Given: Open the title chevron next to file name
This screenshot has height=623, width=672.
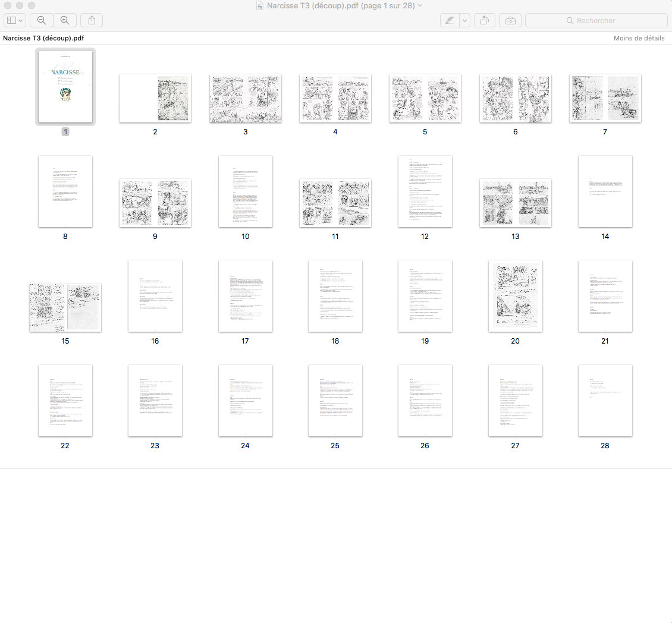Looking at the screenshot, I should click(420, 5).
